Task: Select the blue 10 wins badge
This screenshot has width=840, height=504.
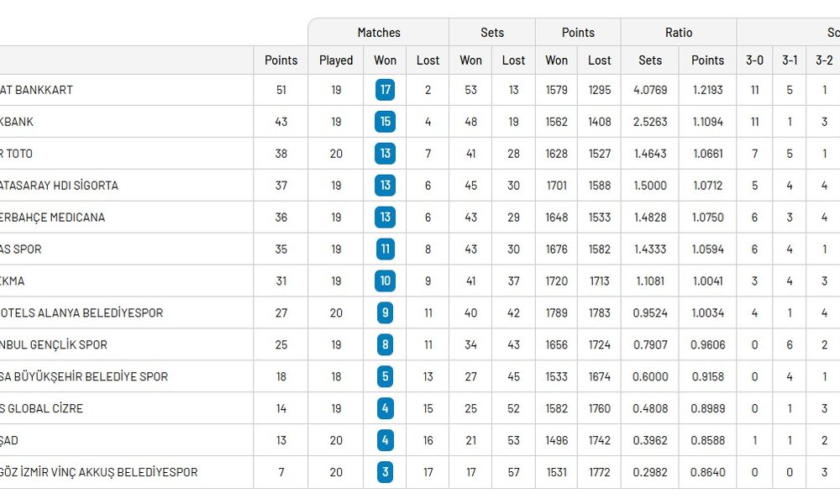Action: (x=385, y=281)
